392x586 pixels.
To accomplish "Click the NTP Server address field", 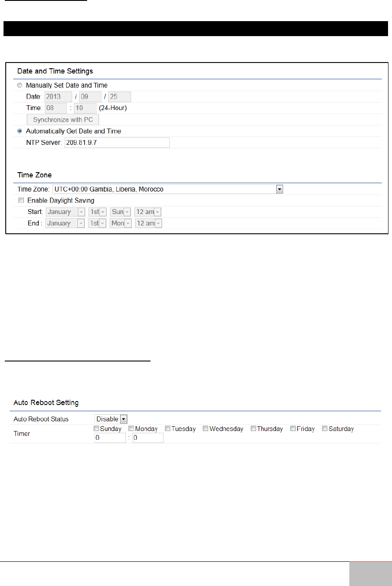I will coord(117,143).
